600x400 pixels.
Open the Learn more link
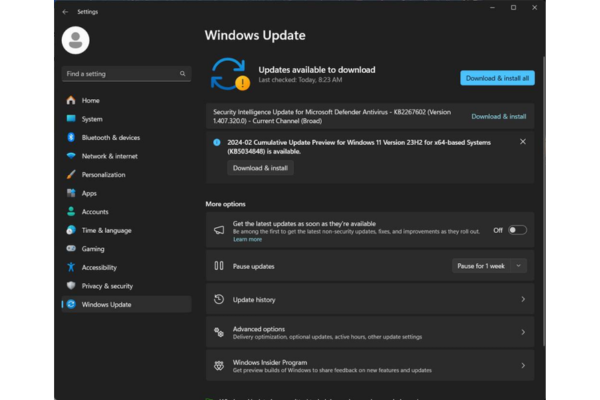click(x=248, y=239)
